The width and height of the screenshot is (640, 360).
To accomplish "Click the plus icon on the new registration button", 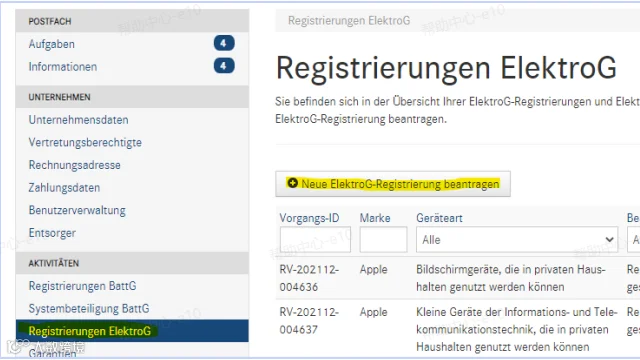I will click(292, 183).
